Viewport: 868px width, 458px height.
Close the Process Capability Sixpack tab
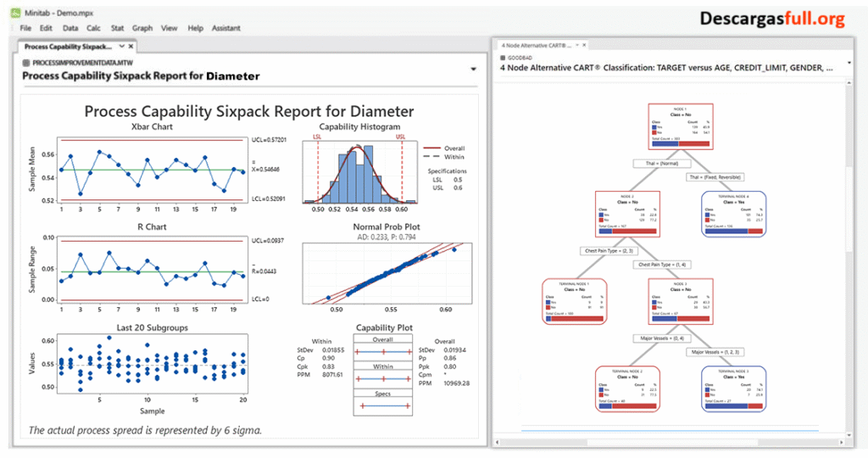[x=131, y=47]
